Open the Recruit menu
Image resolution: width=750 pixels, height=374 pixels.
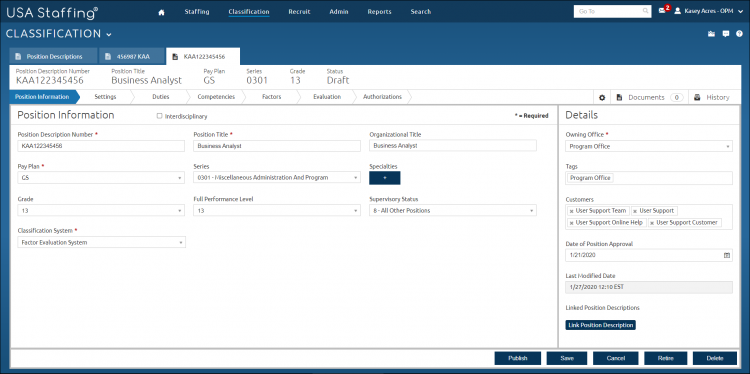[299, 12]
